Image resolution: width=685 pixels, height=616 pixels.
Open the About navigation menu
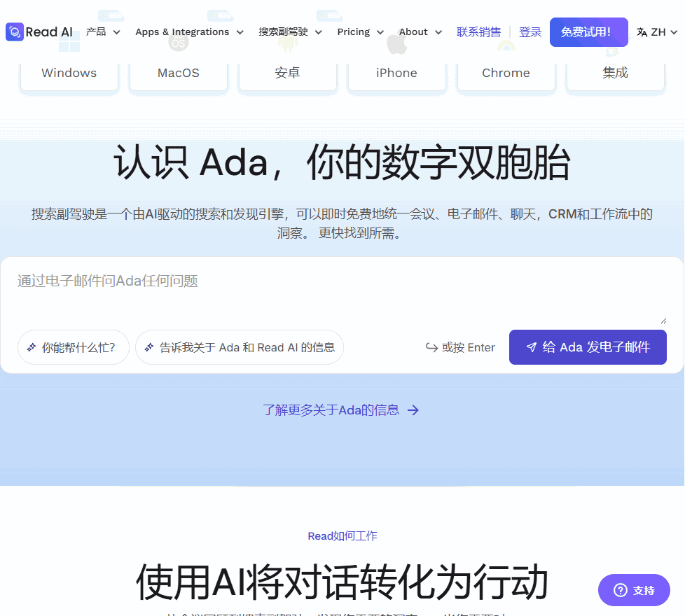[415, 32]
